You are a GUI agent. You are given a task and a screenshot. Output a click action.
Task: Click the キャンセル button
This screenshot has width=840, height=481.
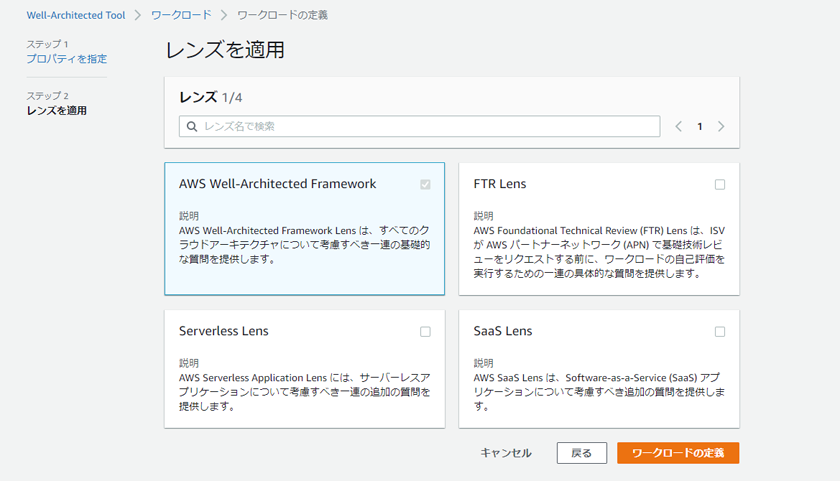pyautogui.click(x=506, y=453)
